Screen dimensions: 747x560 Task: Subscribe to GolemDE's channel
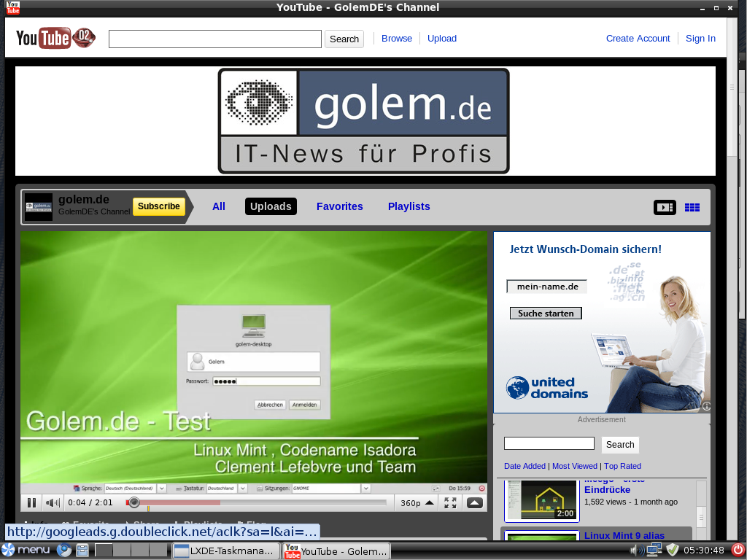pyautogui.click(x=158, y=206)
